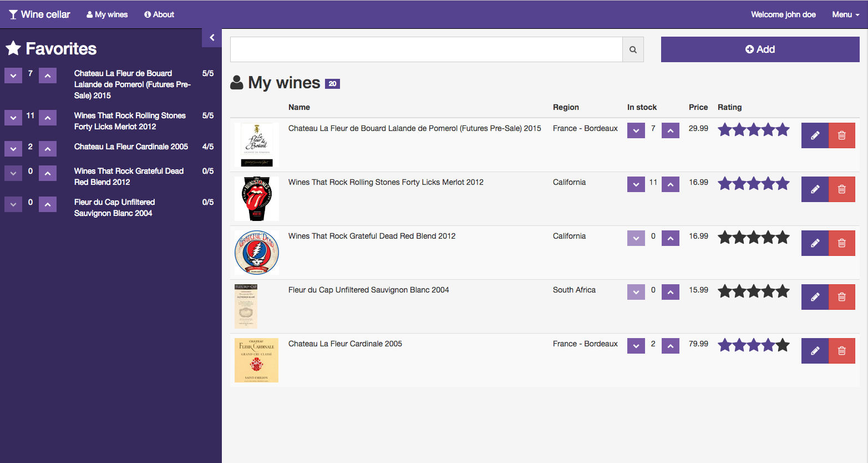Click the Region column header

pos(566,107)
